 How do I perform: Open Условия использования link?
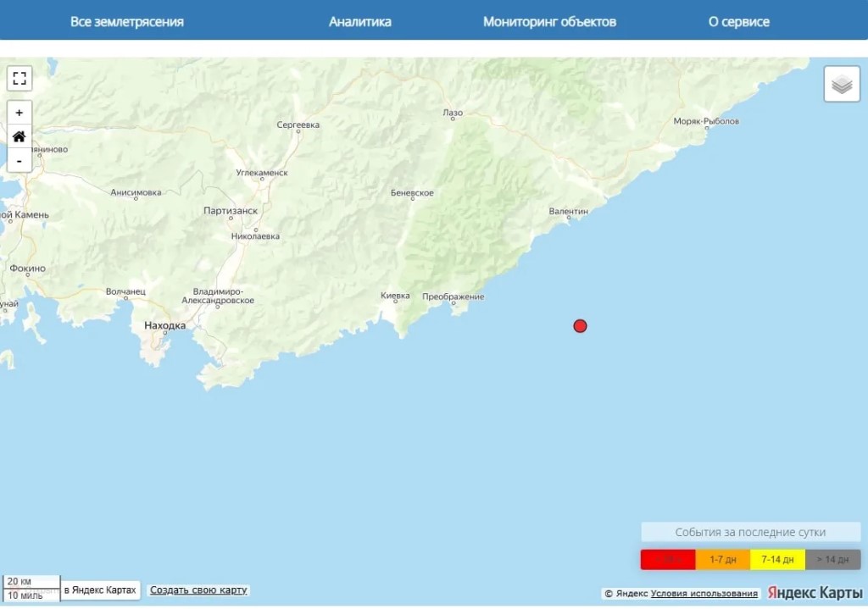tap(704, 594)
